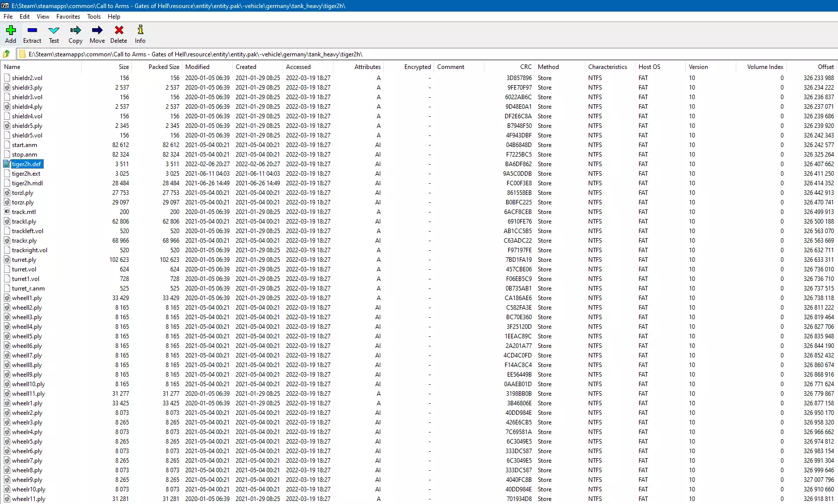This screenshot has height=504, width=838.
Task: Open the View menu
Action: click(x=43, y=17)
